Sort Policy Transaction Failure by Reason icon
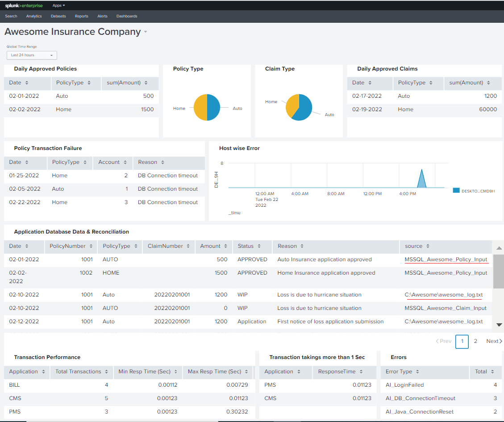 coord(163,163)
